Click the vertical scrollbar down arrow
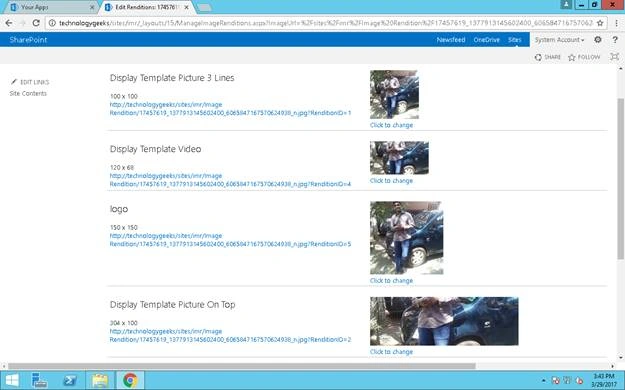625x390 pixels. coord(621,357)
